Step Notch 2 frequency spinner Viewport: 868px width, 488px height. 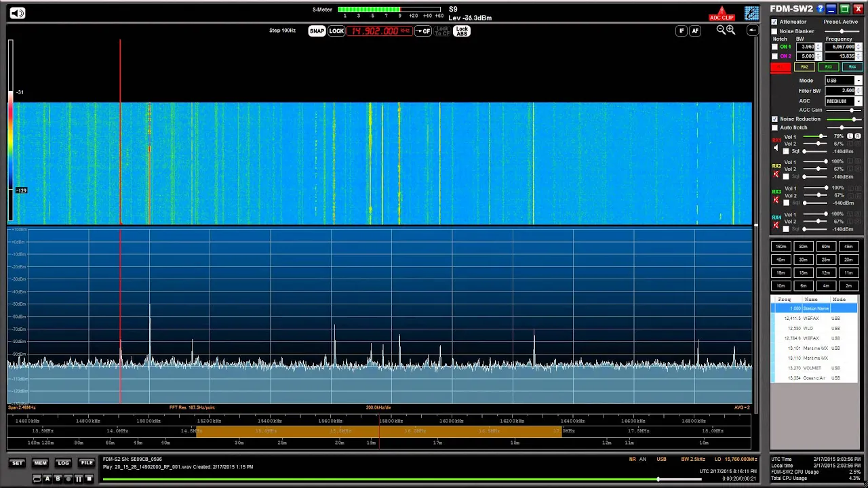(x=859, y=56)
